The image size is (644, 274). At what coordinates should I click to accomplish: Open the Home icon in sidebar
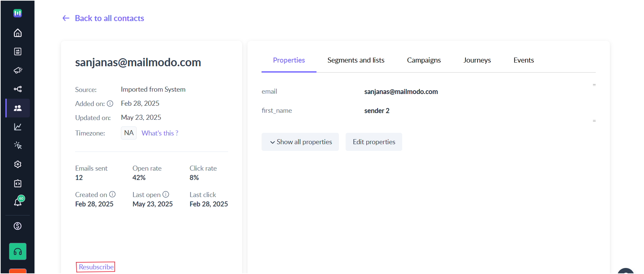(x=18, y=33)
